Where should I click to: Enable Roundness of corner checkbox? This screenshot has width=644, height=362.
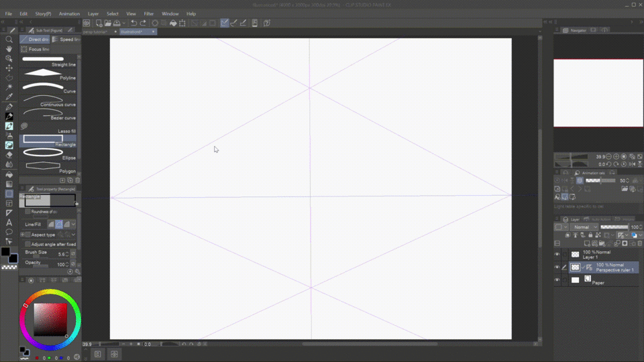click(x=28, y=211)
